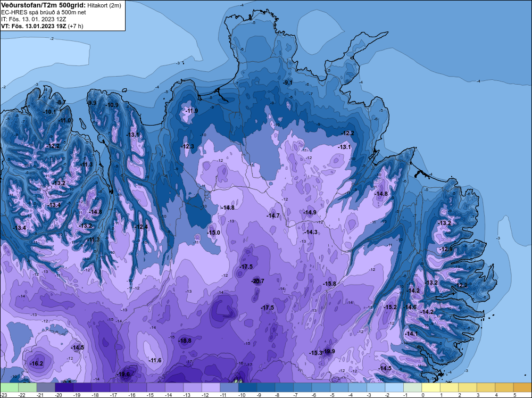Click the -10.9 temperature reading
This screenshot has width=532, height=398.
(112, 105)
